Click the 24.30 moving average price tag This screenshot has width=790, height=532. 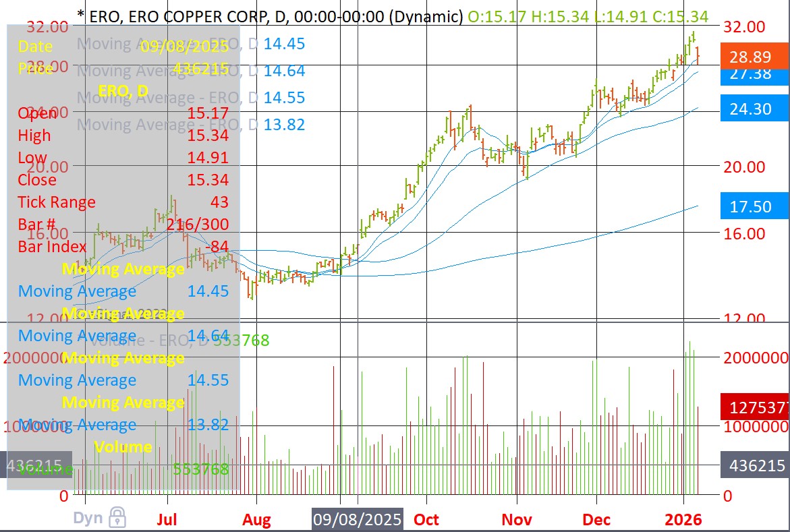tap(754, 108)
